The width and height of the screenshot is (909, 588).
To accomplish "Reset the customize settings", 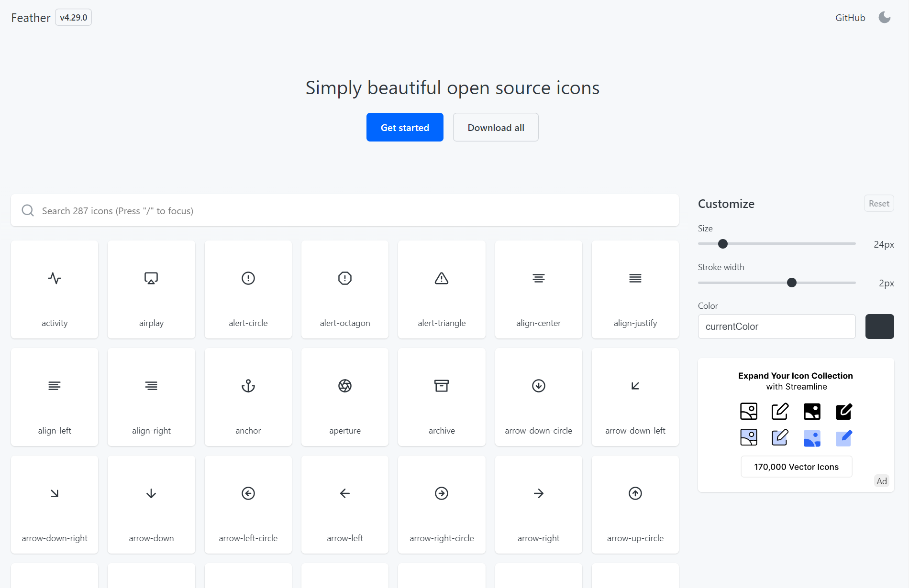I will click(x=879, y=203).
